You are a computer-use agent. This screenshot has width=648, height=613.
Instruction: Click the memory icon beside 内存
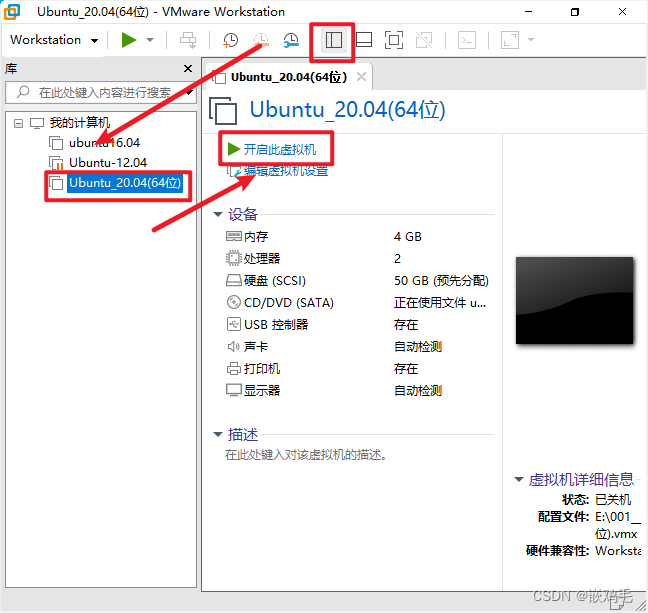233,236
